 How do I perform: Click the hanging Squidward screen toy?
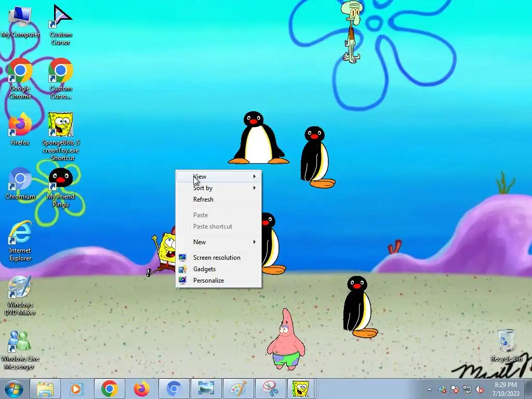click(351, 32)
